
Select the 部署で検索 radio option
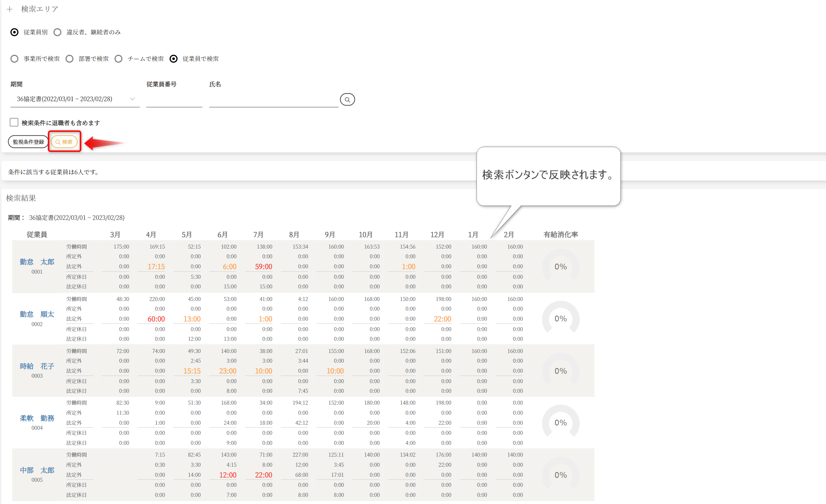tap(70, 59)
